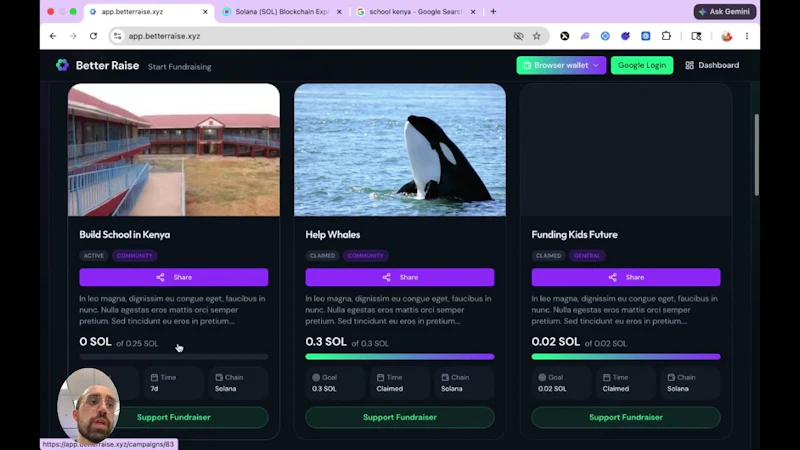This screenshot has width=800, height=450.
Task: Click the Time calendar icon on Build School in Kenya
Action: [x=154, y=378]
